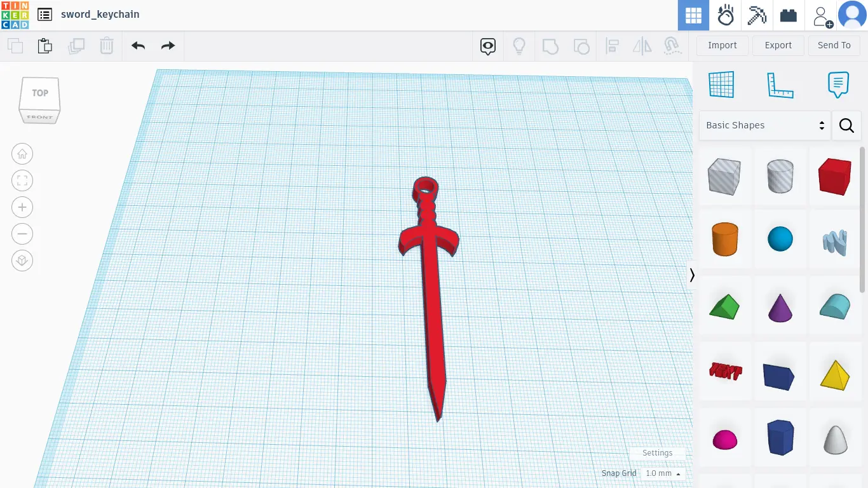The width and height of the screenshot is (868, 488).
Task: Open the Basic Shapes dropdown
Action: pos(764,125)
